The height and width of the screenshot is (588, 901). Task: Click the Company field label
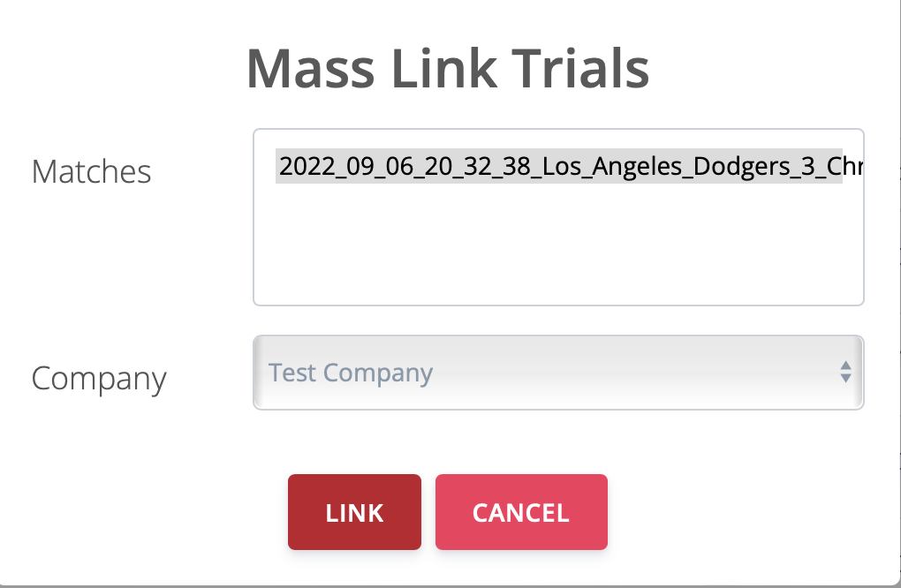(99, 378)
